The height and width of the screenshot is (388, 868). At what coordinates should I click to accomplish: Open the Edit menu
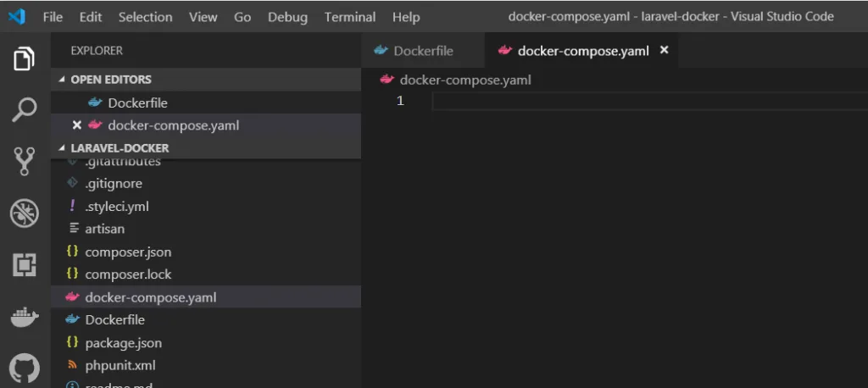tap(90, 17)
